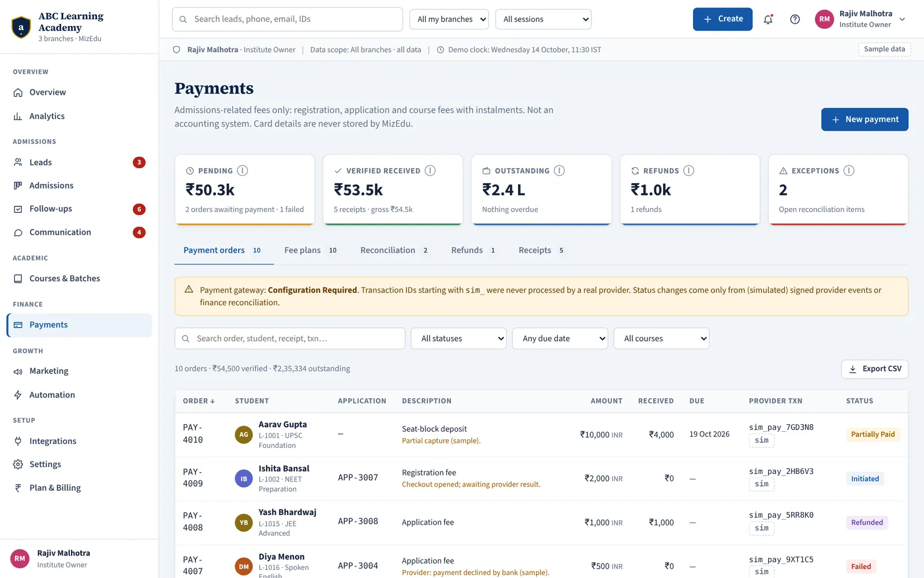
Task: Click application APP-3007 for Ishita Bansal
Action: point(358,478)
